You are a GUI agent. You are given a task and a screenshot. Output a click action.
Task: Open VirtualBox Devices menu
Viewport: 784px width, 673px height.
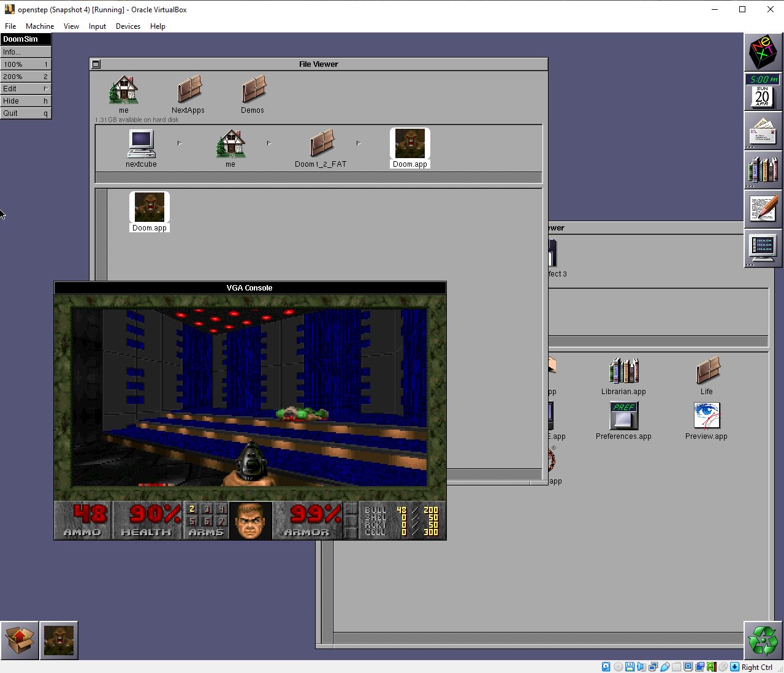coord(127,26)
